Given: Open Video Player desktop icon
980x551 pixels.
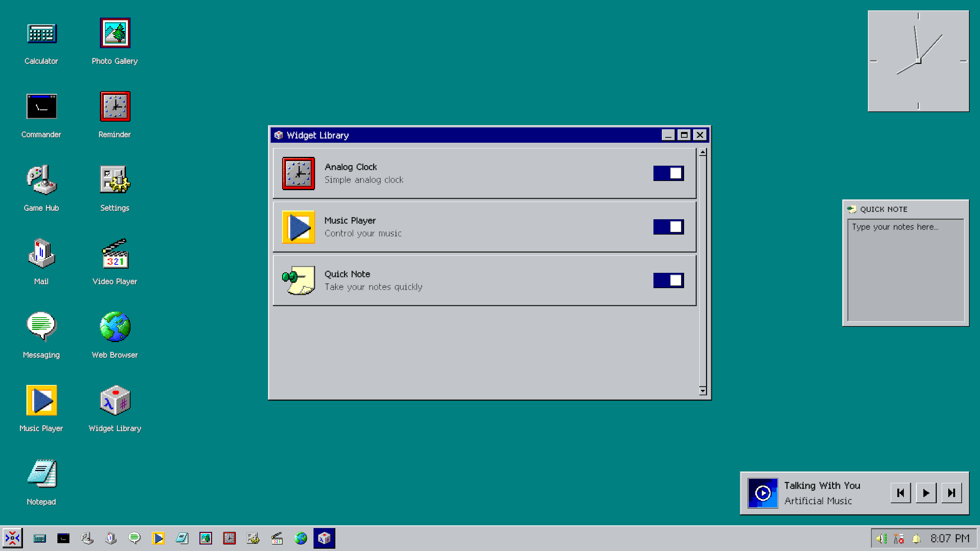Looking at the screenshot, I should tap(115, 254).
